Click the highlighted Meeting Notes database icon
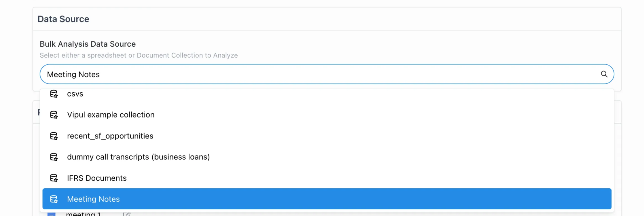 click(x=54, y=199)
